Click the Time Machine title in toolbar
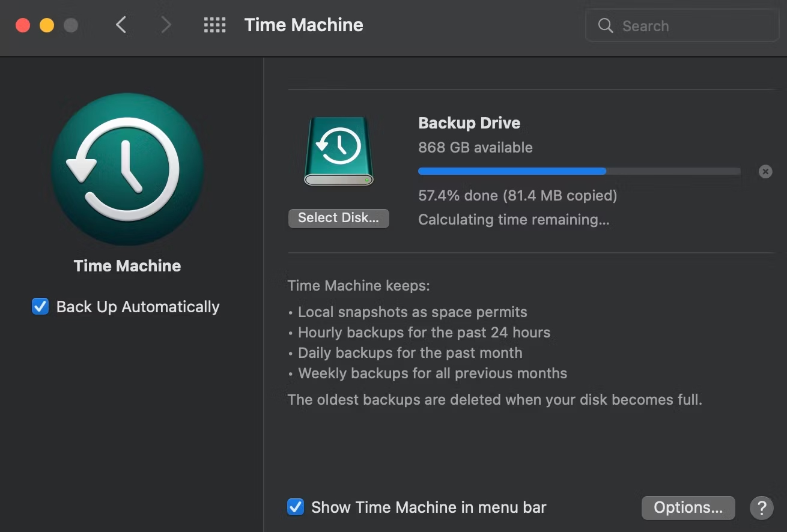 [x=303, y=25]
